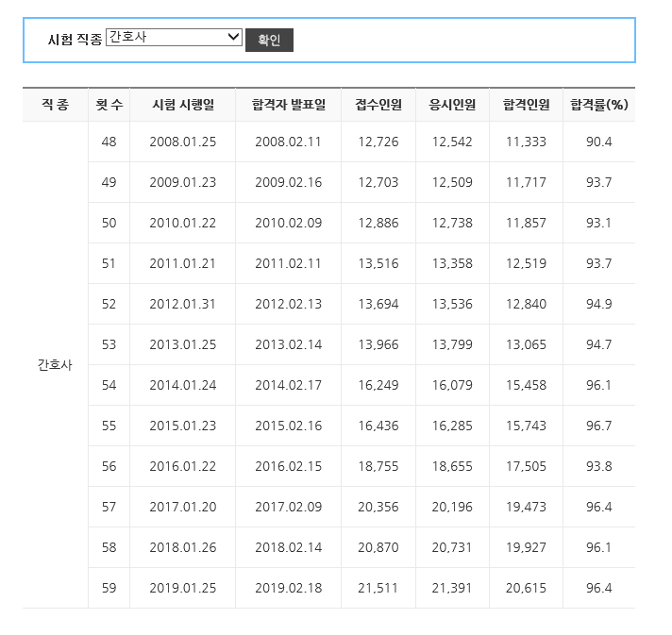Viewport: 672px width, 635px height.
Task: Click pass rate 94.9
Action: (599, 304)
